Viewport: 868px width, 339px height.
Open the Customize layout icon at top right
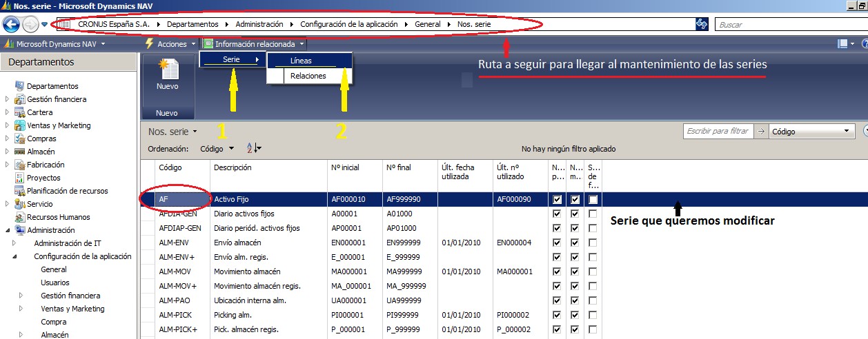click(842, 43)
